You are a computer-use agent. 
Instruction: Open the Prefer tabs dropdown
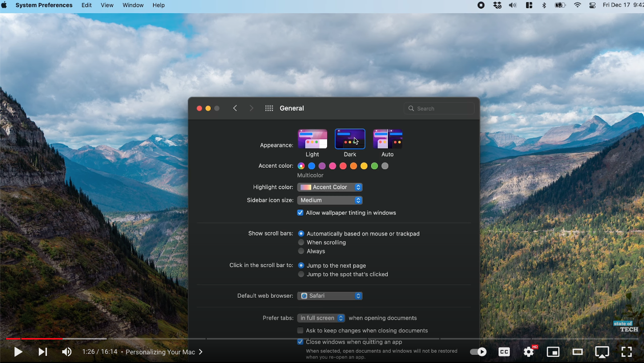pos(321,318)
